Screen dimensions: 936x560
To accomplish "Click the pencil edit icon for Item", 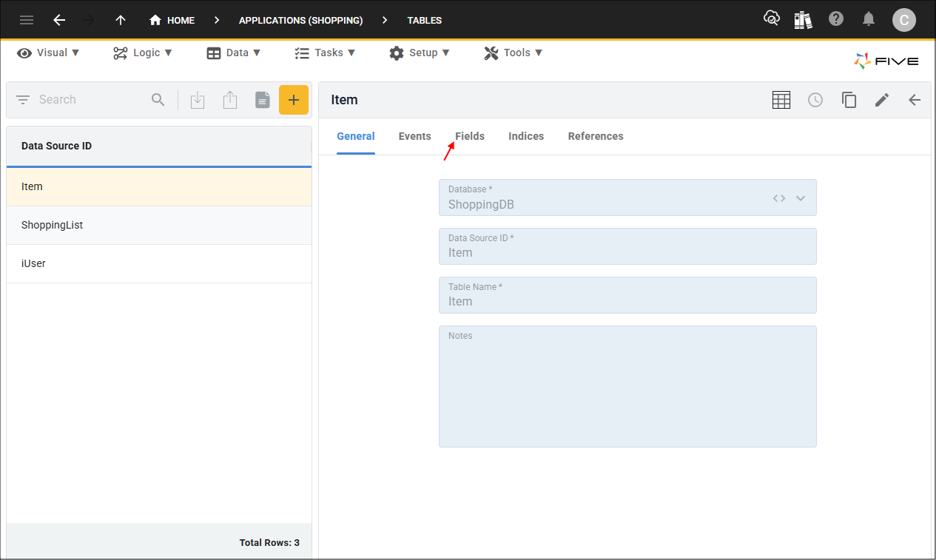I will (x=881, y=100).
